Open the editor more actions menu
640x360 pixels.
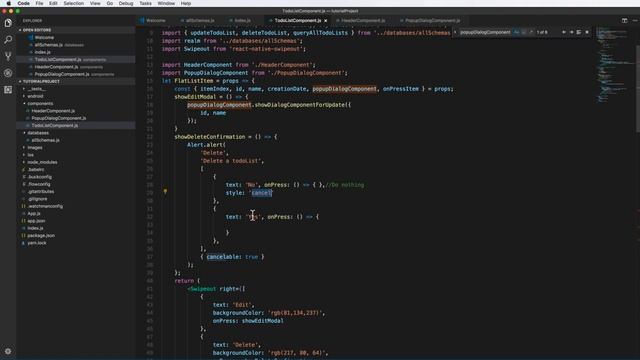coord(635,20)
